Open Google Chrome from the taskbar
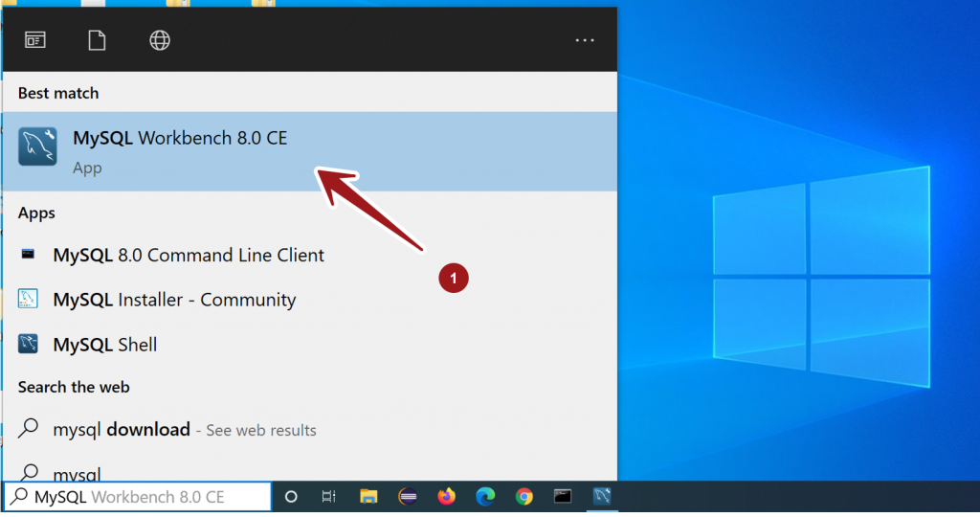Viewport: 980px width, 517px height. [523, 497]
